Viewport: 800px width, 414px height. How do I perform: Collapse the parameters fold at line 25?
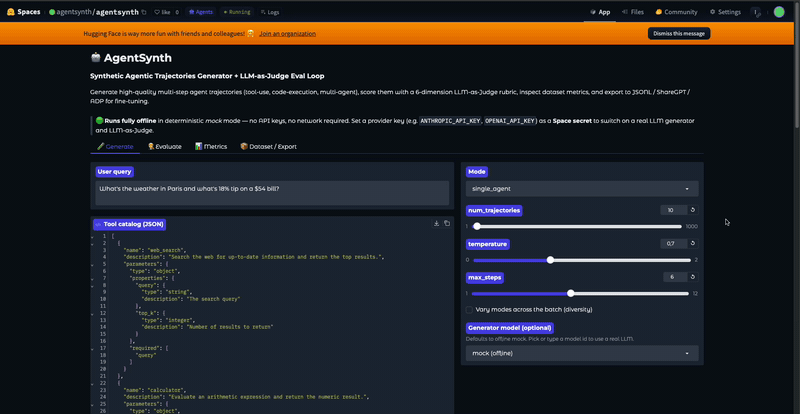click(92, 403)
